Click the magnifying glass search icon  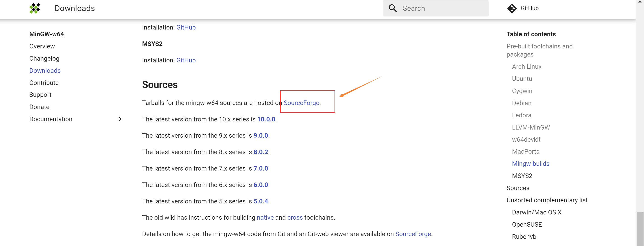pos(392,8)
